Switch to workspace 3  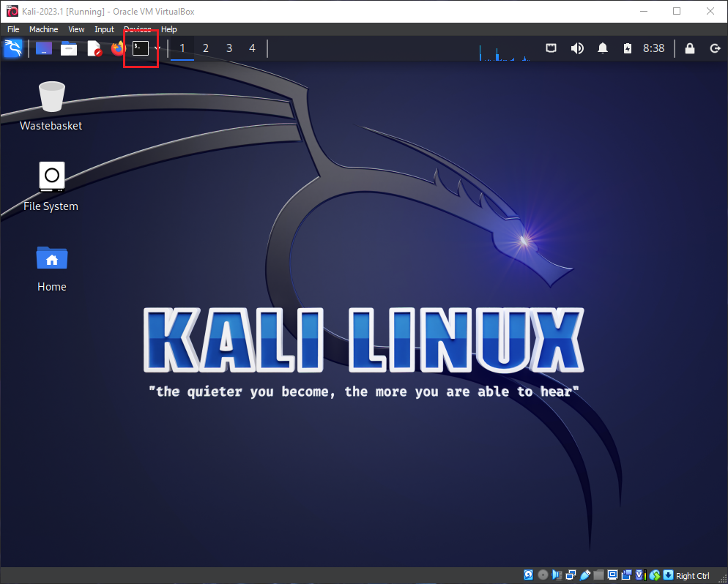pos(229,48)
